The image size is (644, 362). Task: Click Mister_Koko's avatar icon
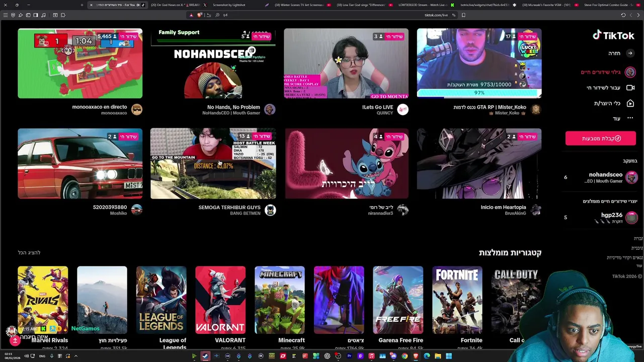(536, 110)
